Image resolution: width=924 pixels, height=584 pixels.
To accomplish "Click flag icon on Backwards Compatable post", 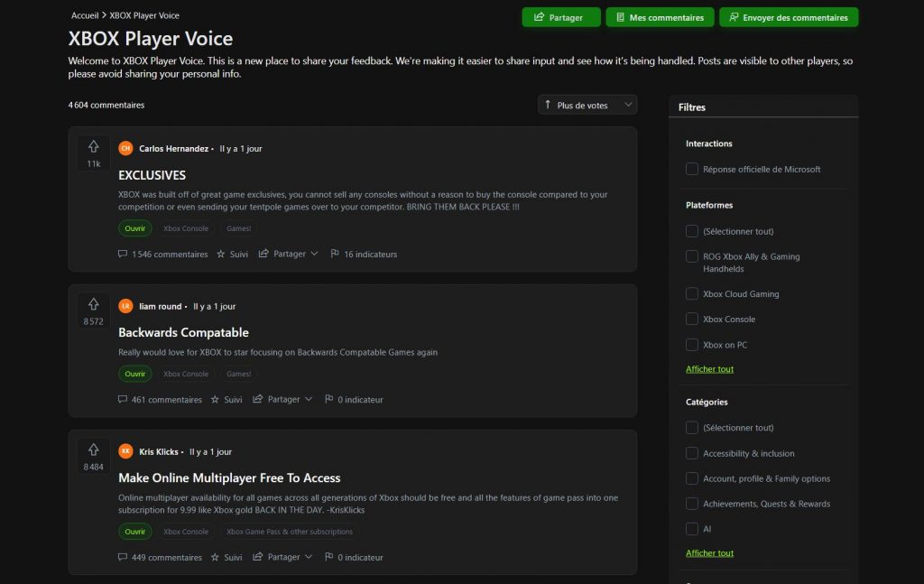I will click(x=328, y=400).
